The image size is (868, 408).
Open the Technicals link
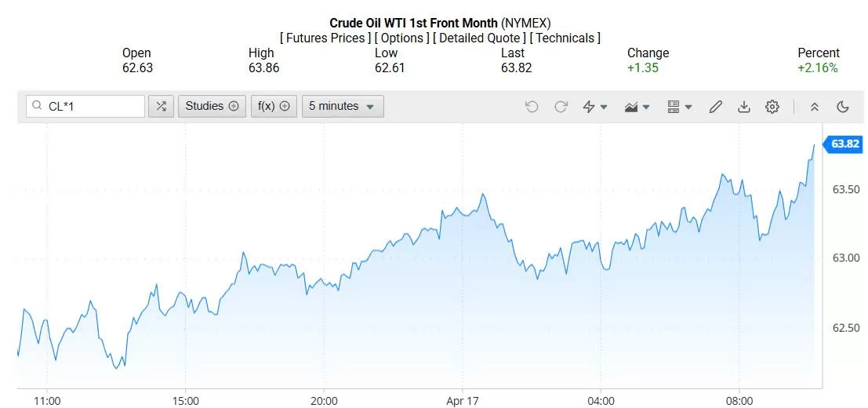[565, 38]
